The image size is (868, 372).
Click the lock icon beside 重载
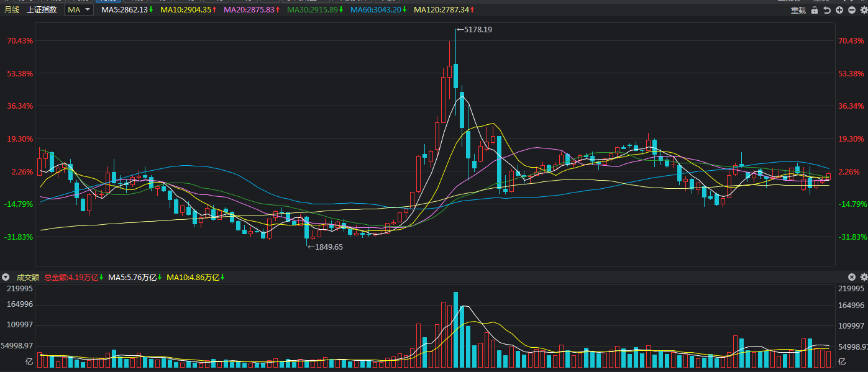(814, 10)
